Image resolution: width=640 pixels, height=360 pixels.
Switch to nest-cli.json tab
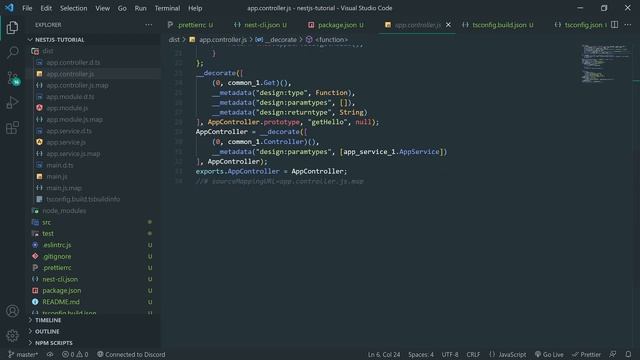[x=260, y=25]
